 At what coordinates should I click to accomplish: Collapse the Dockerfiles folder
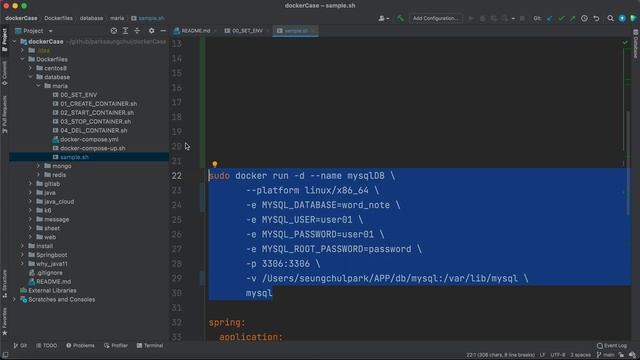[x=22, y=59]
